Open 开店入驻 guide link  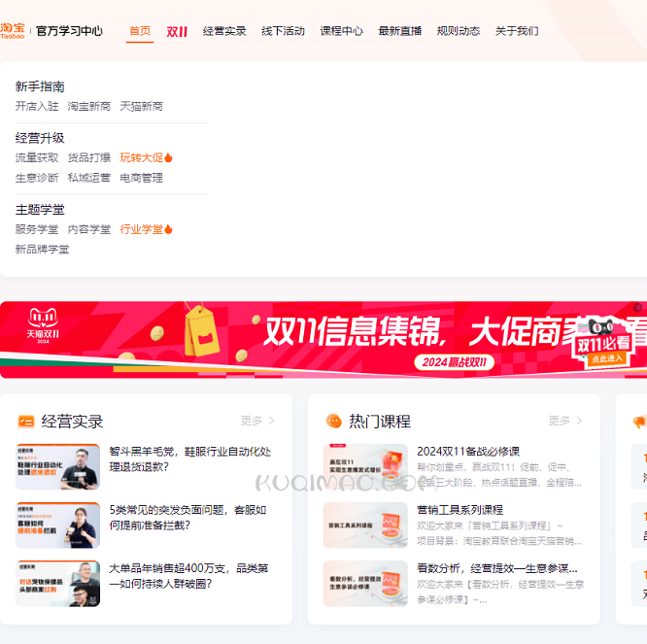37,107
